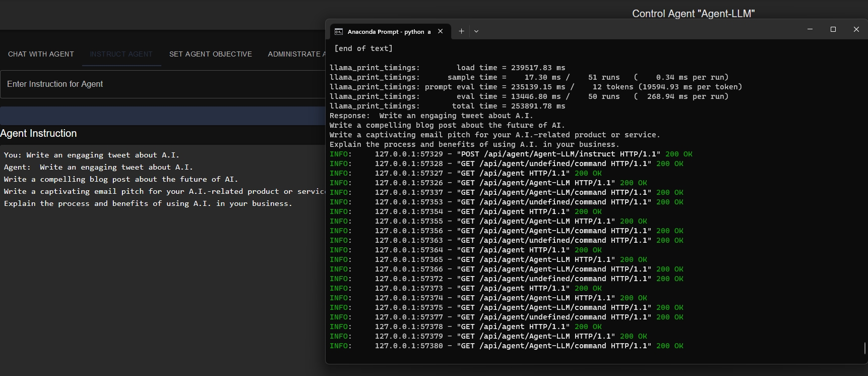Click the "You: Write an engaging tweet" line
Screen dimensions: 868x376
[x=92, y=155]
